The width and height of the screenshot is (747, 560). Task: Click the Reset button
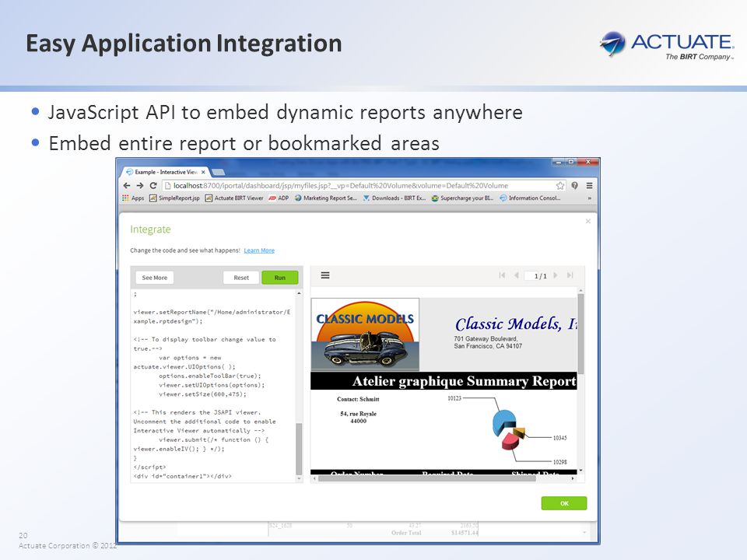coord(241,278)
